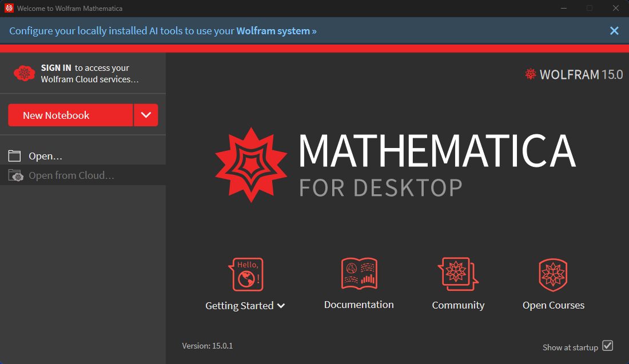Expand the New Notebook dropdown arrow
Image resolution: width=629 pixels, height=364 pixels.
coord(146,115)
